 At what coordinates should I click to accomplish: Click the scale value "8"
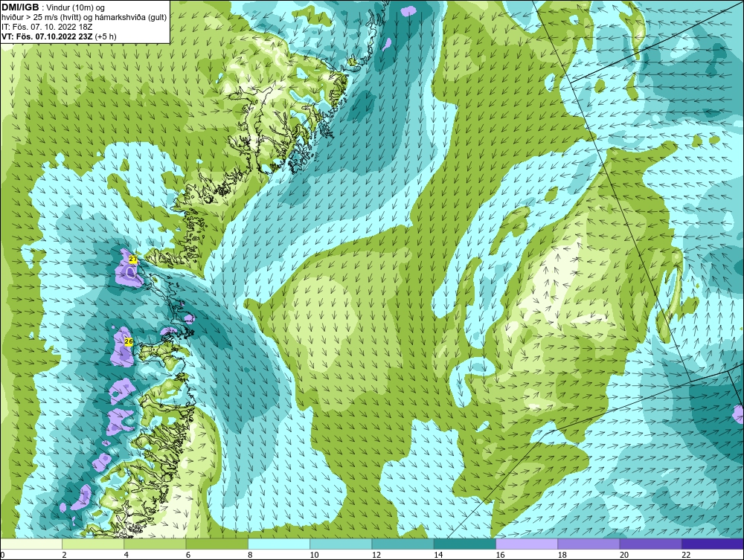[x=250, y=556]
